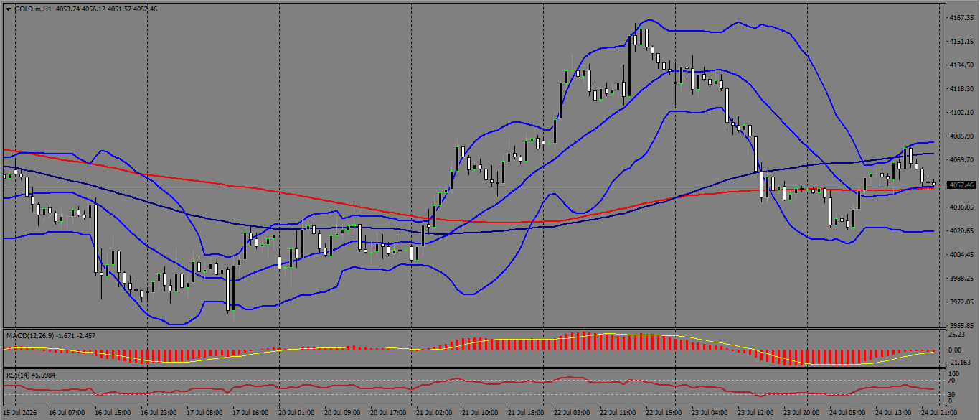
Task: Click the 24 Jul 13:00 time label
Action: [892, 414]
